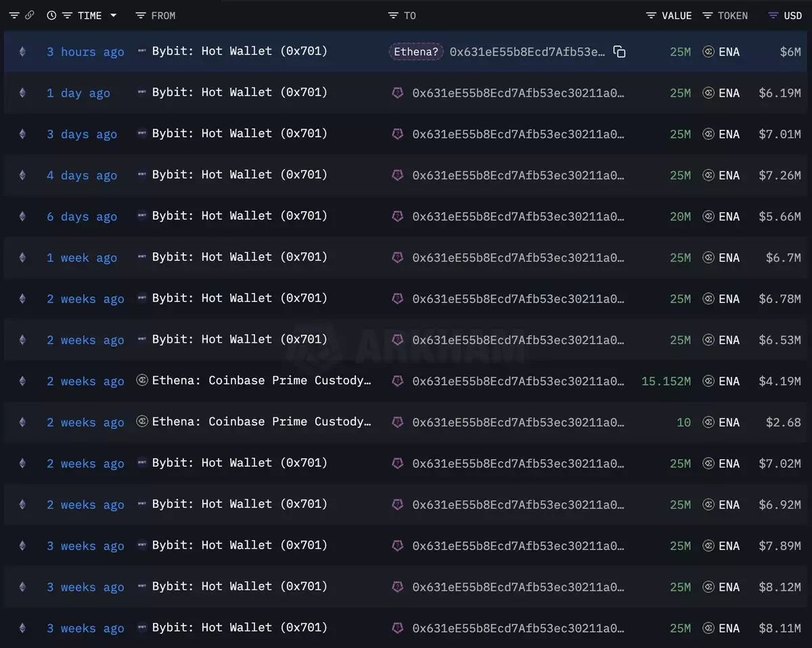Click the Ethereum icon in '1 day ago' row
The width and height of the screenshot is (812, 648).
click(22, 93)
